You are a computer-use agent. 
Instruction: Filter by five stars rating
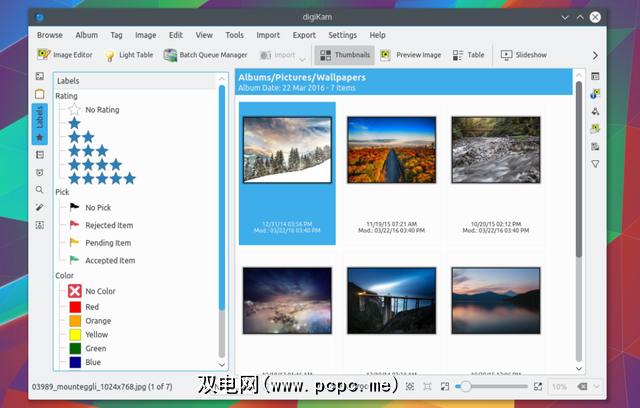click(x=101, y=178)
